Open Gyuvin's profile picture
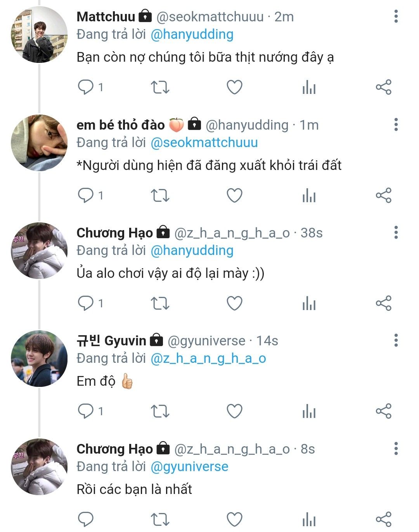 [x=39, y=359]
